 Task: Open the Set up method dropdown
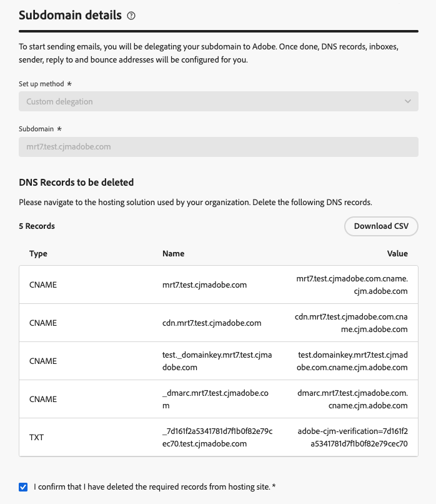(x=218, y=101)
